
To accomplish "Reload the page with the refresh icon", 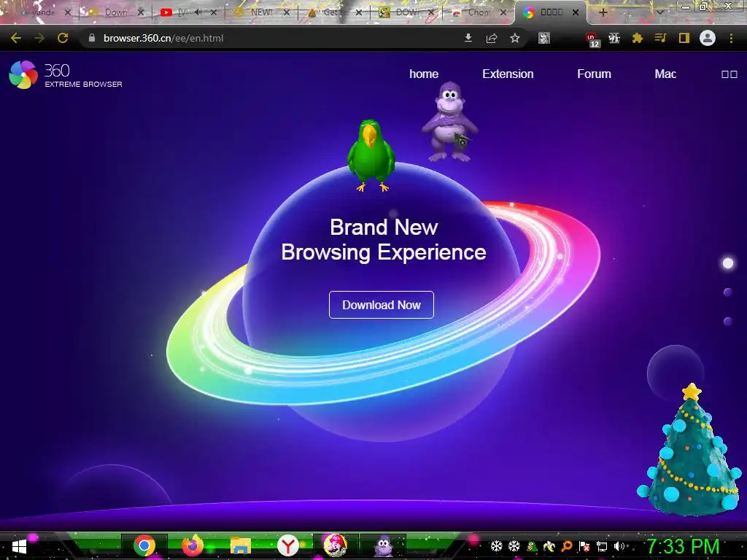I will pos(63,38).
